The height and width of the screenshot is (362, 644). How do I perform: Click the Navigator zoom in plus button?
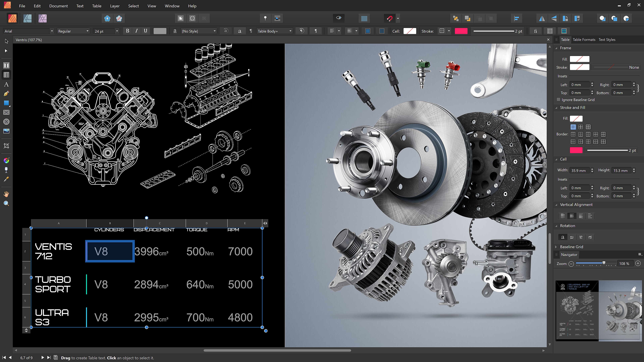(x=638, y=264)
